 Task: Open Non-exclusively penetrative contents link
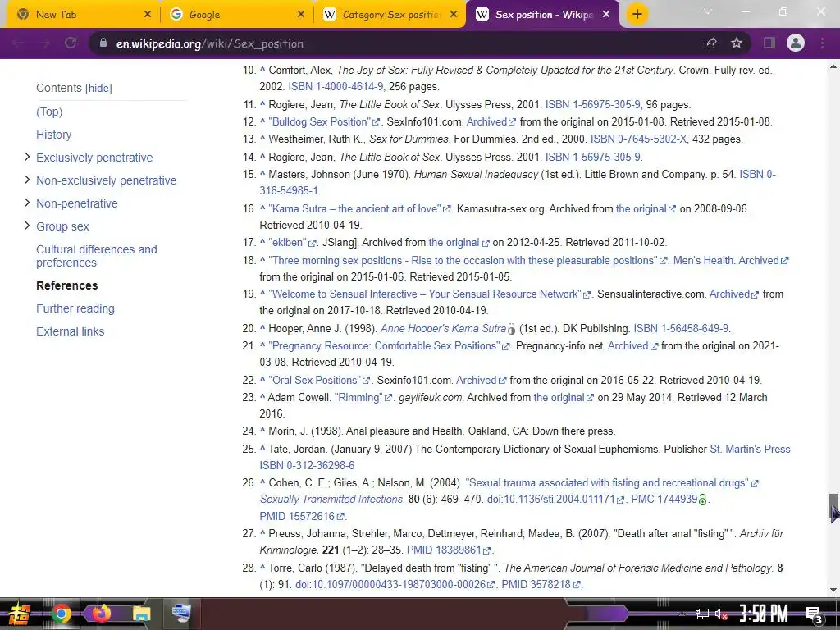coord(106,180)
